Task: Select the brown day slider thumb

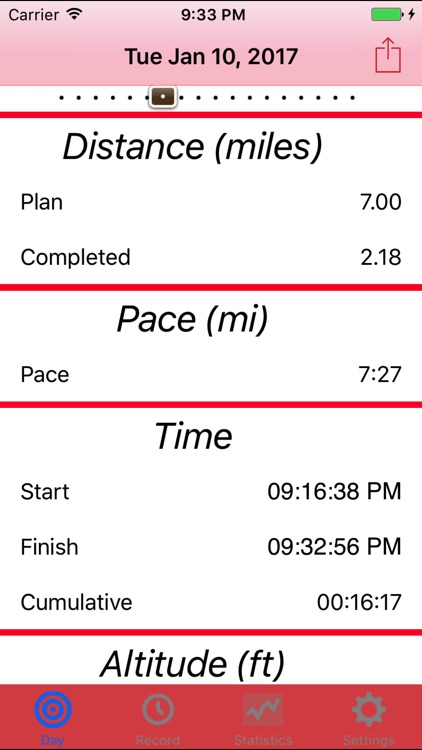Action: (163, 97)
